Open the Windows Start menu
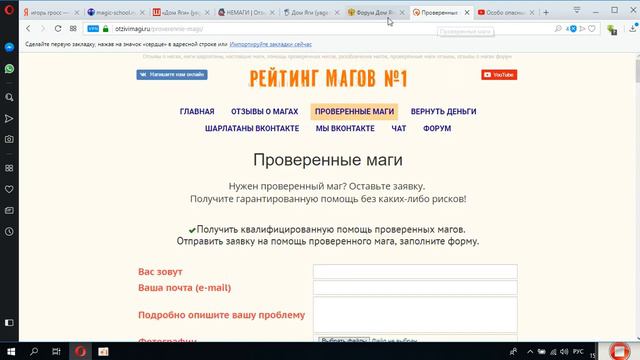The image size is (640, 360). tap(11, 351)
